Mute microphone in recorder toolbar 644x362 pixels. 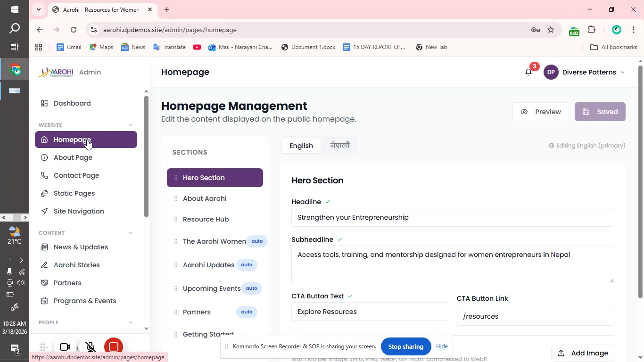91,347
